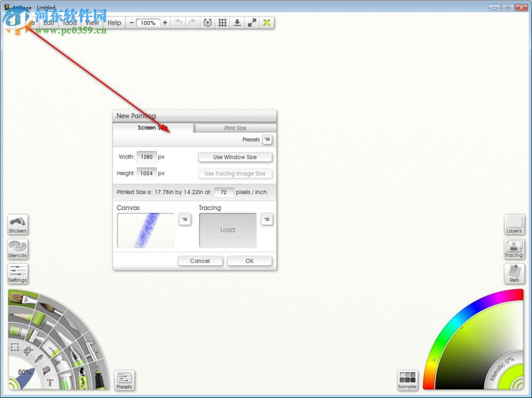Collapse color picker via green corner arcs

pos(518,384)
